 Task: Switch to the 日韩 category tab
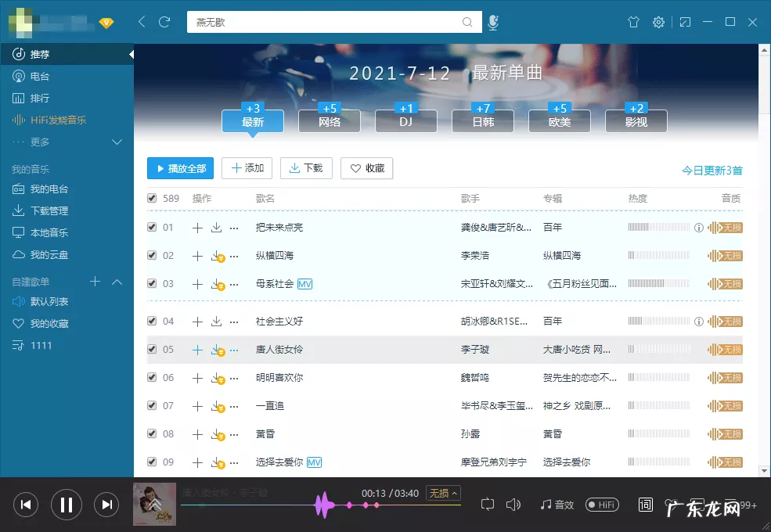[x=482, y=121]
